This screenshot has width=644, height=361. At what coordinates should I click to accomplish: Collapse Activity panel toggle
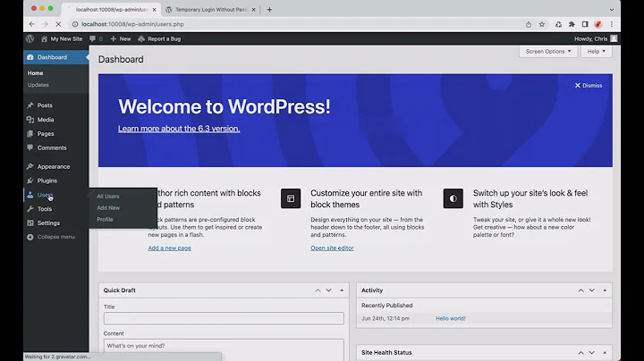[x=605, y=290]
